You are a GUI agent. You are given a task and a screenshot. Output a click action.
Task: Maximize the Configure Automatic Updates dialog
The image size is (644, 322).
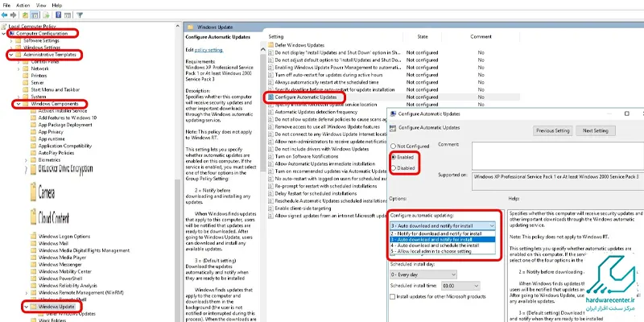[627, 114]
